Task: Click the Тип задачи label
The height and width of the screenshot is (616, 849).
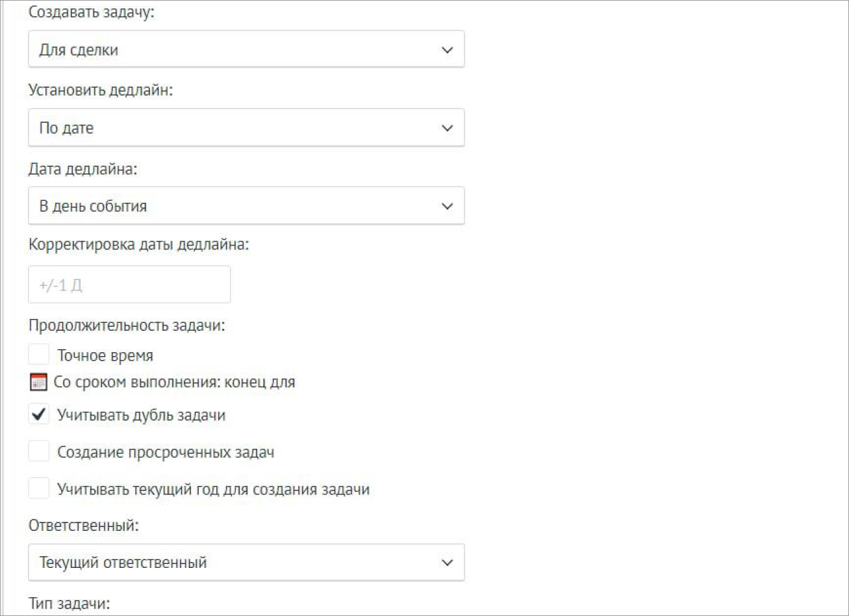Action: (x=68, y=604)
